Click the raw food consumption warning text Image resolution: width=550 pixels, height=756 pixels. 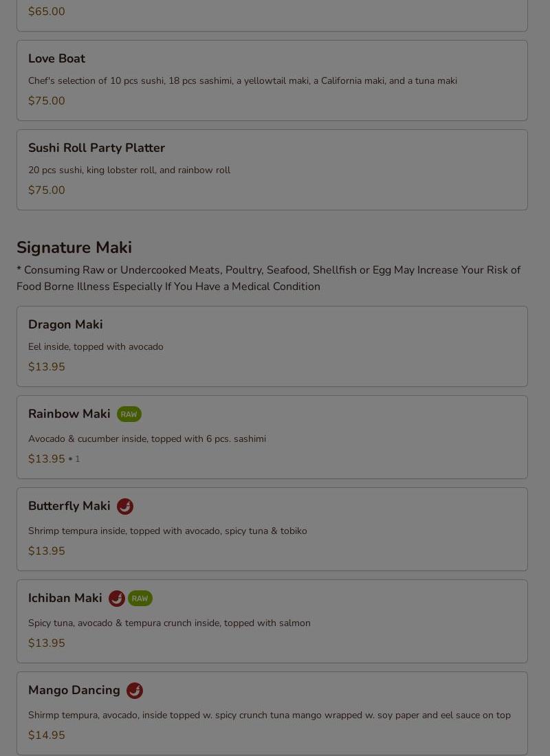[268, 278]
